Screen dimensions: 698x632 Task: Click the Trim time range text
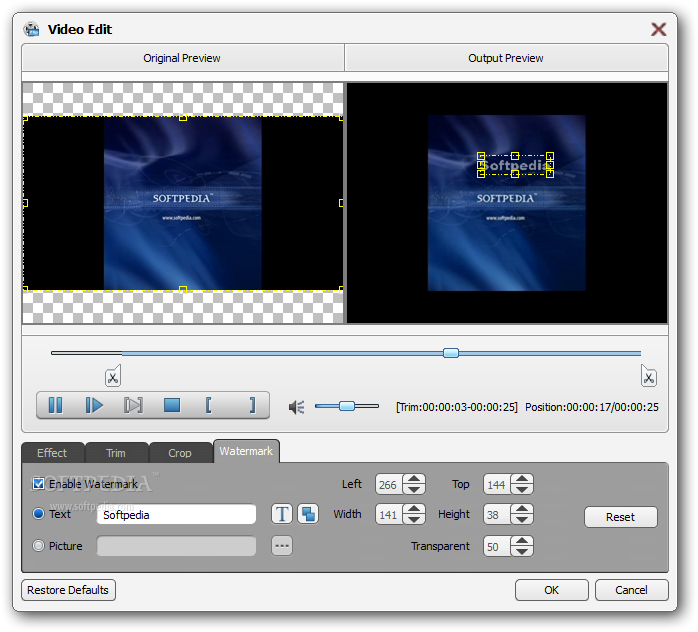tap(457, 407)
